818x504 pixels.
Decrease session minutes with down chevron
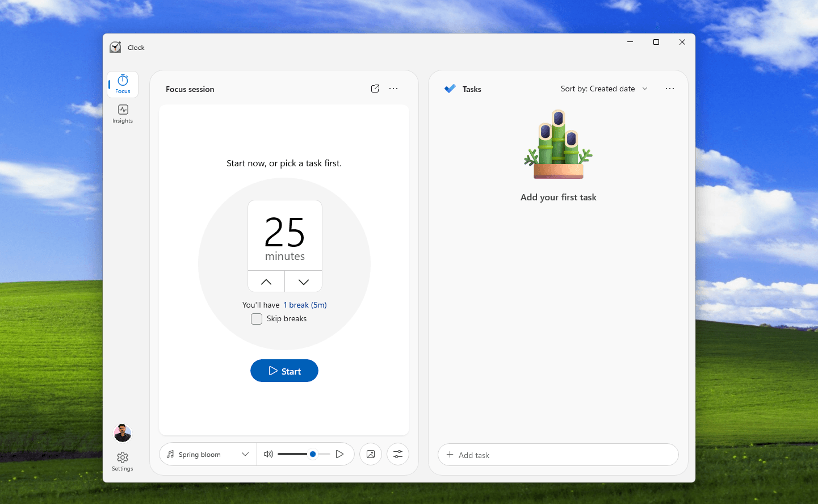pyautogui.click(x=303, y=281)
